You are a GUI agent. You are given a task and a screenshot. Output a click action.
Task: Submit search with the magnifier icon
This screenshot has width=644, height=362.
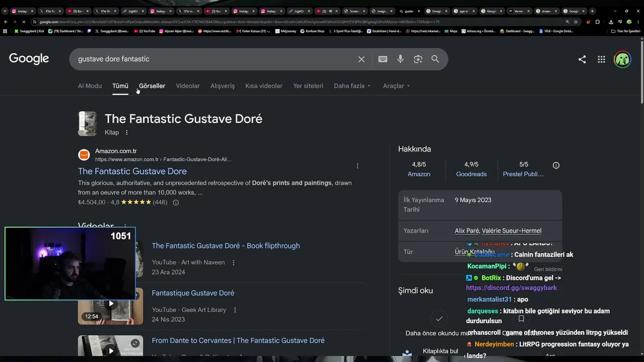[435, 59]
